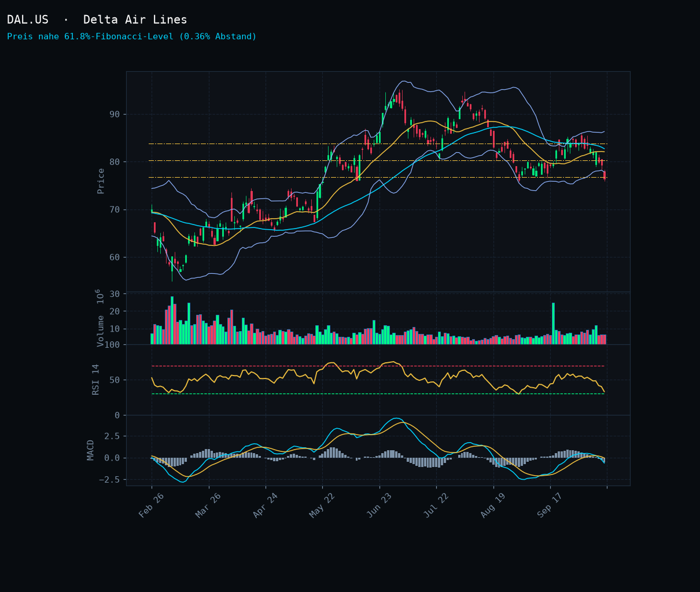Image resolution: width=700 pixels, height=592 pixels.
Task: Select the Mar 26 date label
Action: point(208,506)
